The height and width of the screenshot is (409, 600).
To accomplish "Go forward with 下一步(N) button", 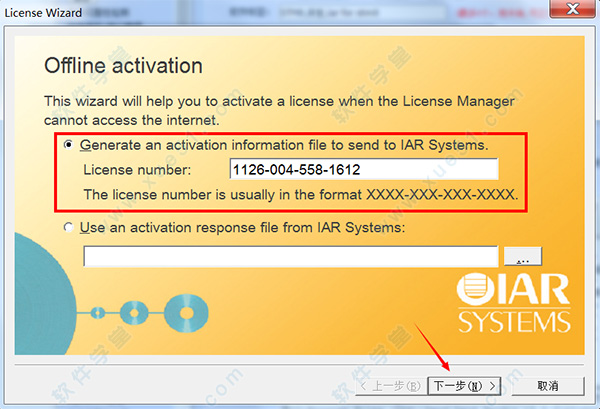I will (x=464, y=386).
